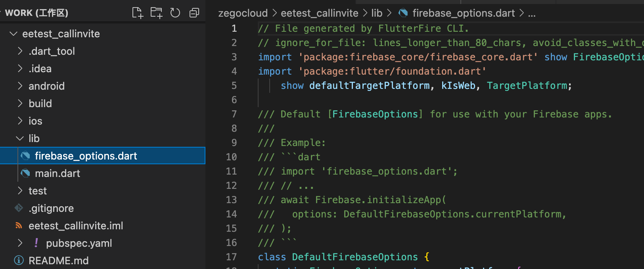Collapse the lib folder chevron

tap(20, 138)
